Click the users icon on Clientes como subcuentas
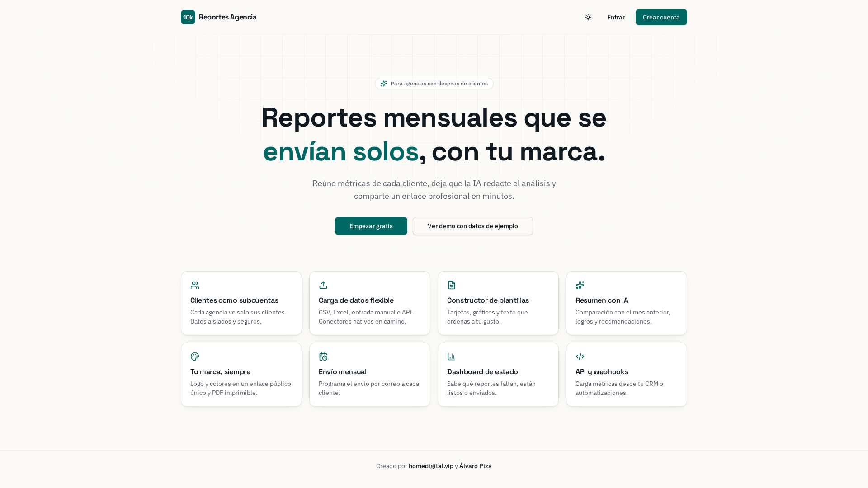This screenshot has height=488, width=868. (x=195, y=285)
